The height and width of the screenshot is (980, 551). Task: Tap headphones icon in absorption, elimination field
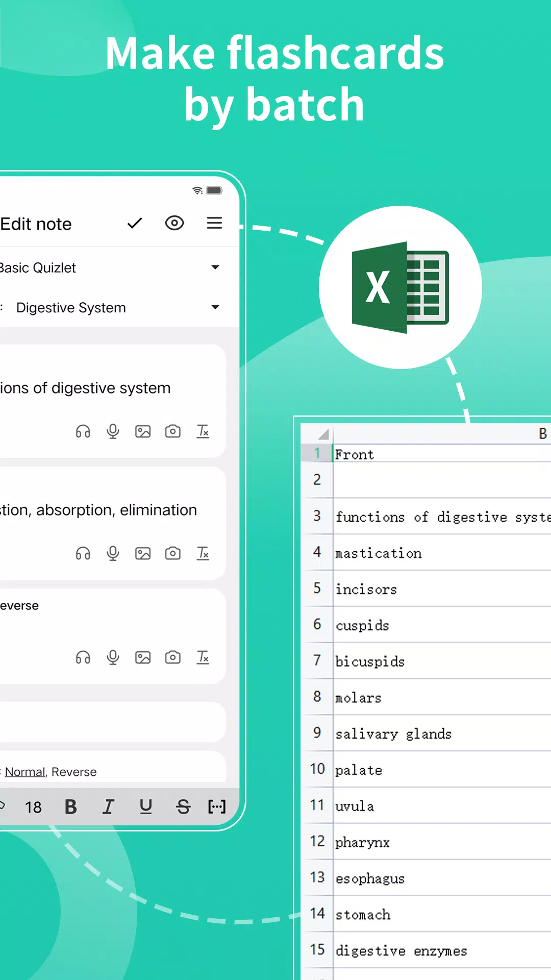click(x=83, y=554)
